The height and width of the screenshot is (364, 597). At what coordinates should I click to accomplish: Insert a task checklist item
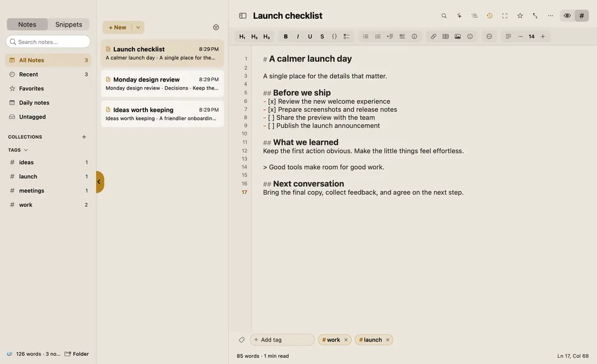tap(346, 37)
